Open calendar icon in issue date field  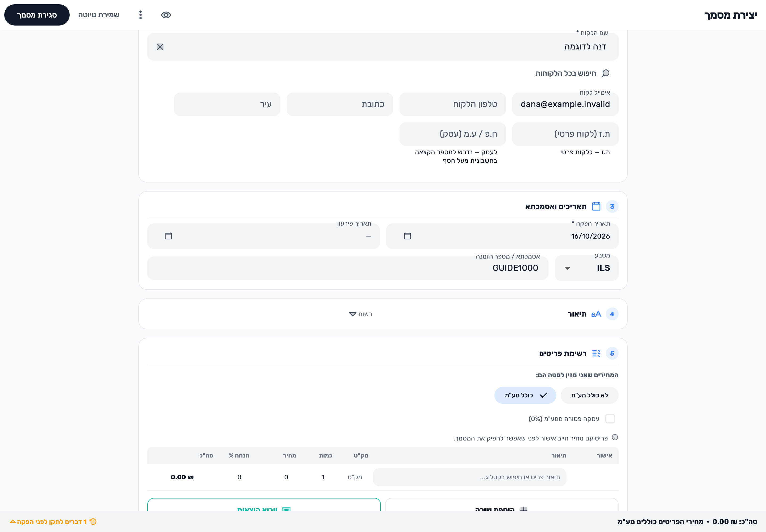pyautogui.click(x=407, y=236)
